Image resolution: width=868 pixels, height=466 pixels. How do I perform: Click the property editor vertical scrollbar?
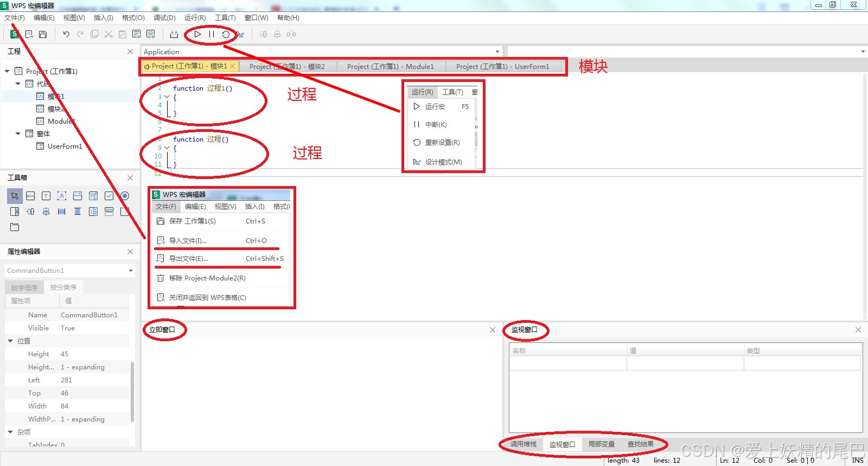[x=132, y=392]
